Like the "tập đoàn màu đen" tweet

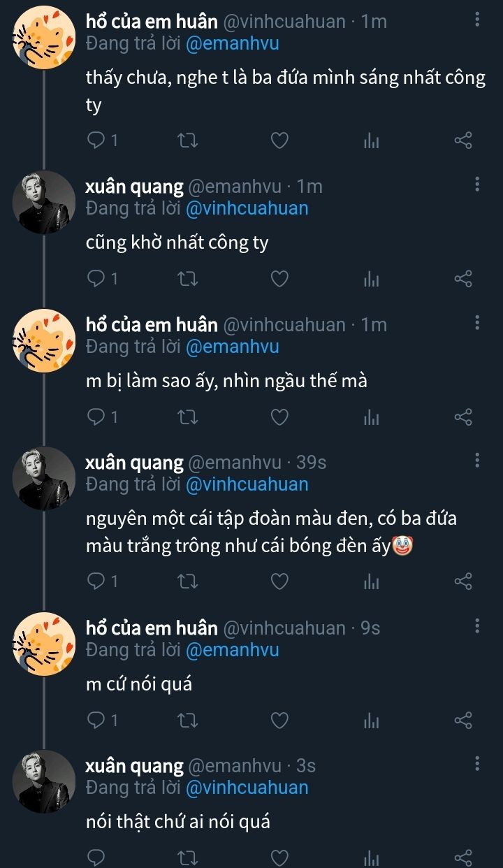[279, 581]
